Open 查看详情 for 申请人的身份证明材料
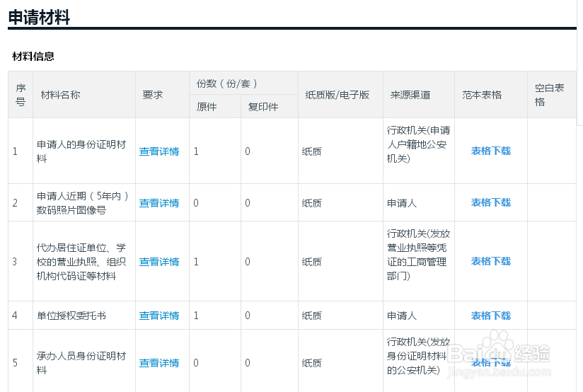The width and height of the screenshot is (583, 392). [x=159, y=151]
